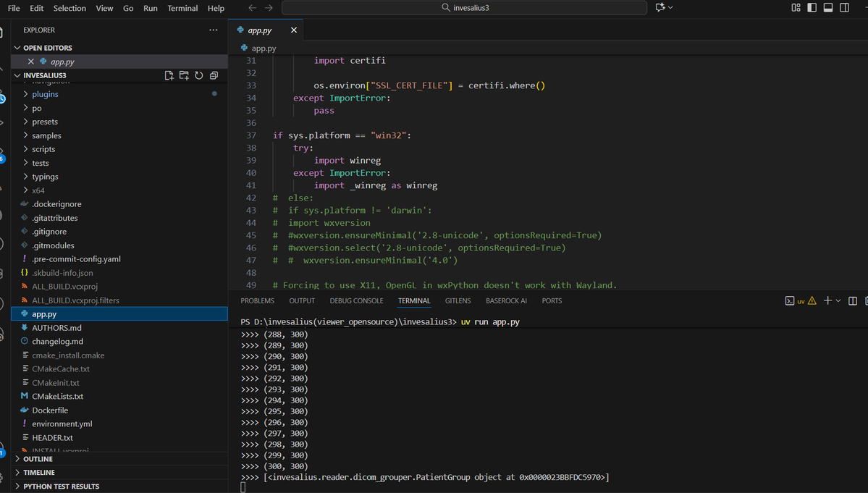The height and width of the screenshot is (493, 868).
Task: Go back using the navigation arrow
Action: (252, 8)
